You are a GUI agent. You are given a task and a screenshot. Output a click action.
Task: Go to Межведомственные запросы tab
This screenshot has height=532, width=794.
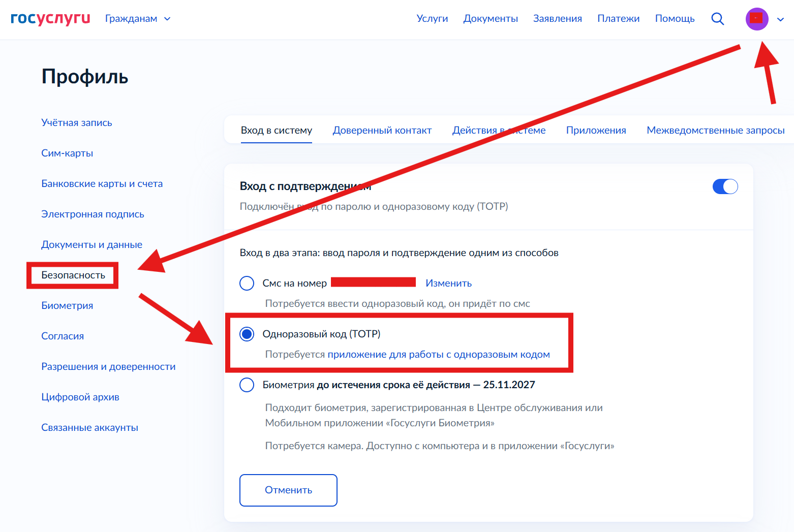pos(715,131)
